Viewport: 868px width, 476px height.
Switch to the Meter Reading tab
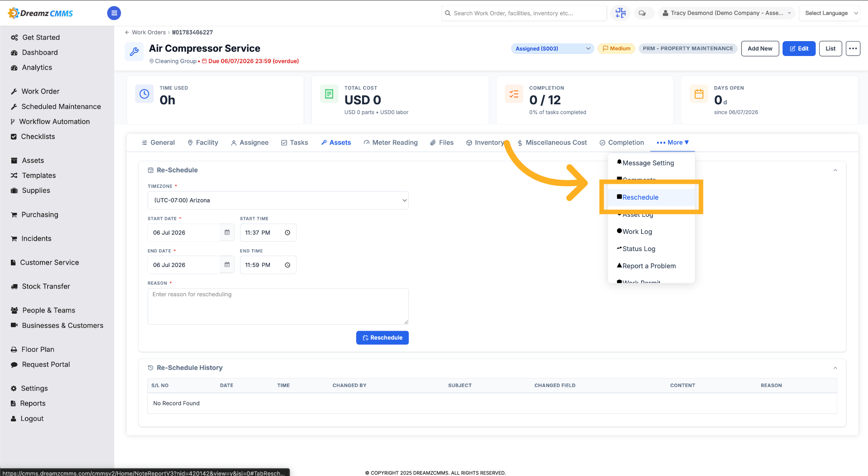(x=391, y=143)
